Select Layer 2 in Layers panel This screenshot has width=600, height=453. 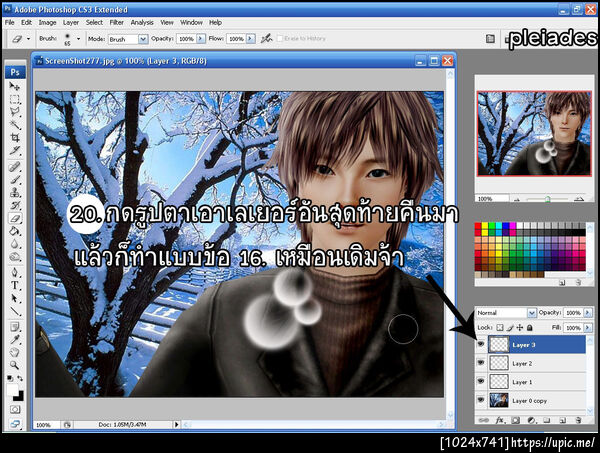coord(536,363)
